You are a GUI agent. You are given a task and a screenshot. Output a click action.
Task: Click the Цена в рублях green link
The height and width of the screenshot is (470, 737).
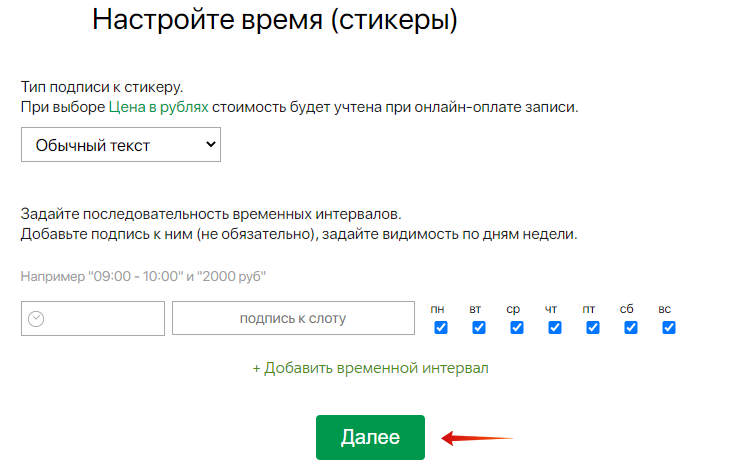158,107
